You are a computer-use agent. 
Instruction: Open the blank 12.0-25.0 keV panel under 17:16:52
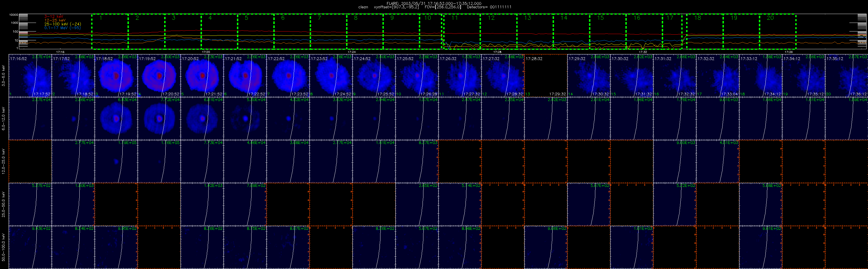tap(30, 162)
